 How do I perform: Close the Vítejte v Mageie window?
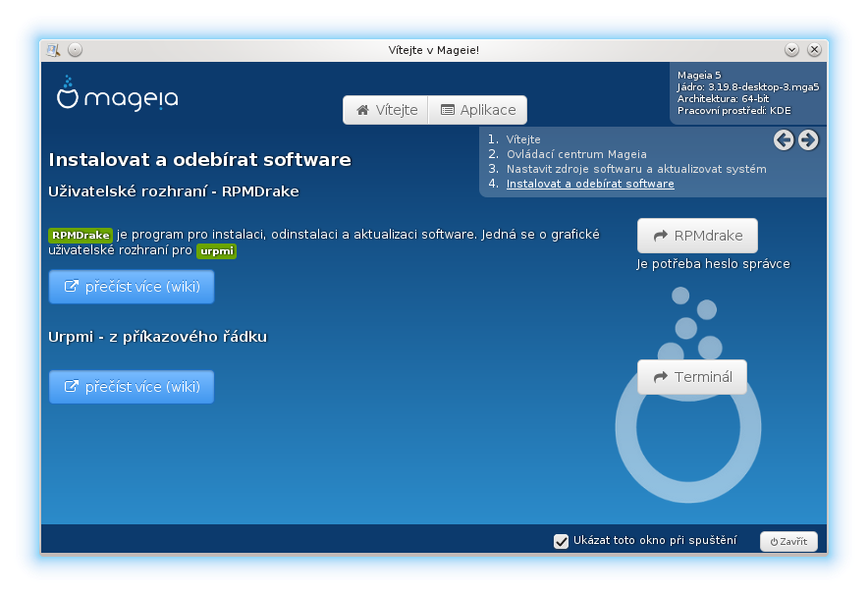click(814, 50)
